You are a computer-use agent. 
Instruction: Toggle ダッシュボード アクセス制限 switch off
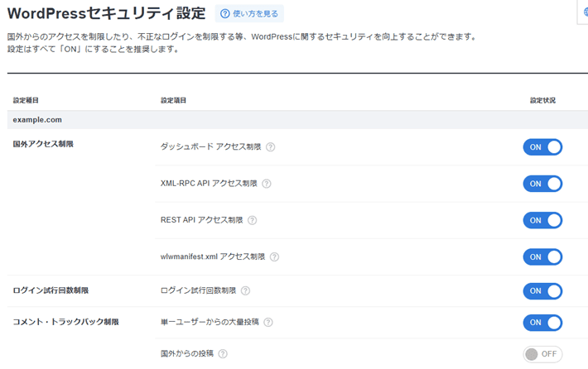542,147
